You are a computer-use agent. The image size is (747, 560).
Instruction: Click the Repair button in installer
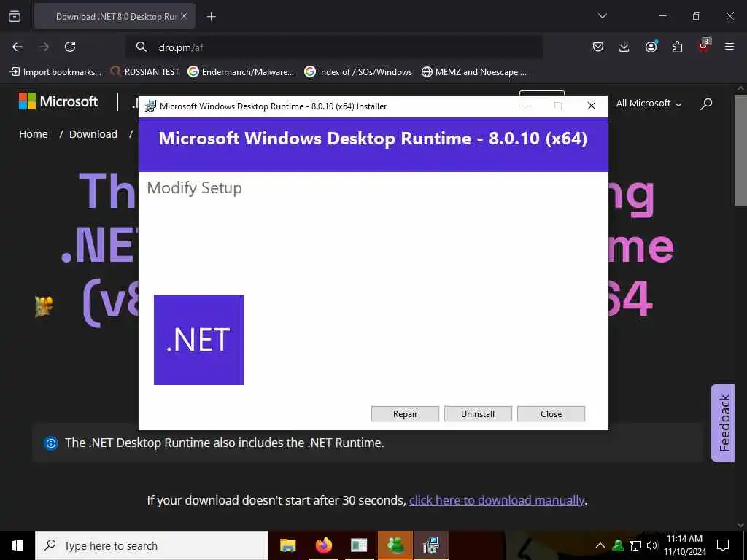(x=405, y=414)
